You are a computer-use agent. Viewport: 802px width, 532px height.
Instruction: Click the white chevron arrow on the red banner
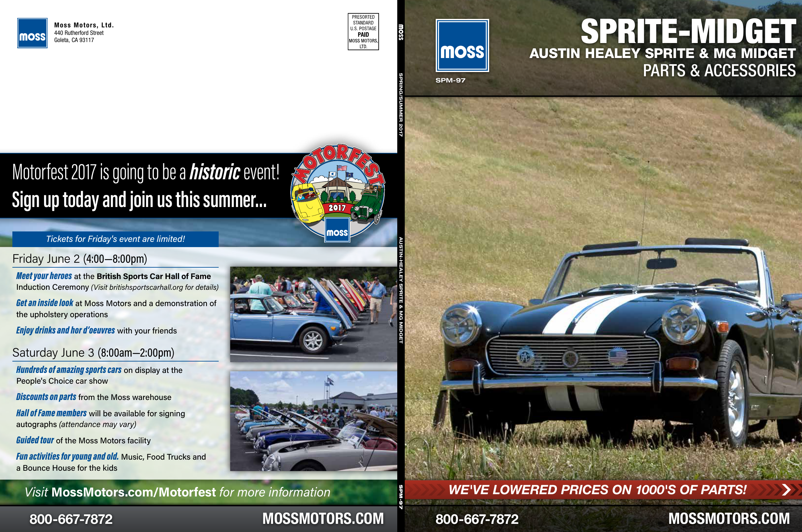click(786, 490)
